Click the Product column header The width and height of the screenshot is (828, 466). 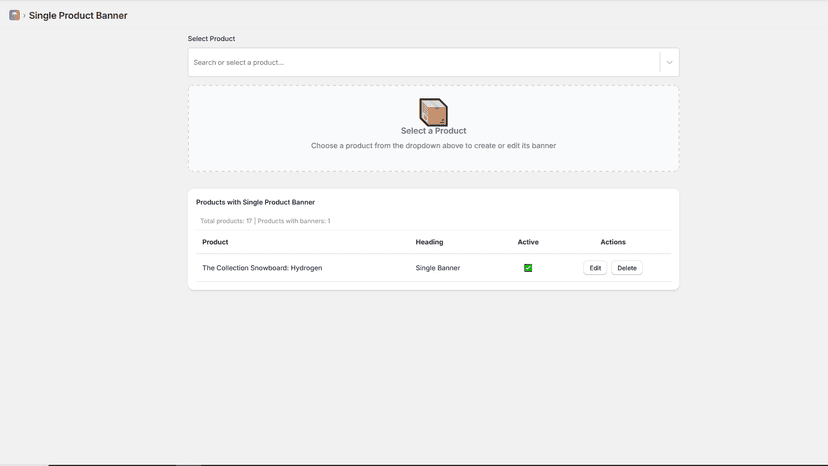click(215, 242)
